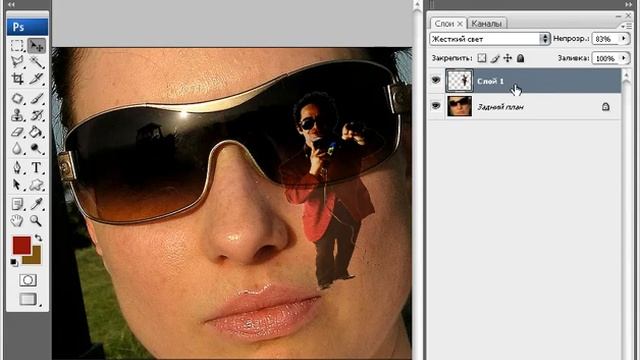This screenshot has height=360, width=640.
Task: Select the Patch healing tool
Action: (17, 98)
